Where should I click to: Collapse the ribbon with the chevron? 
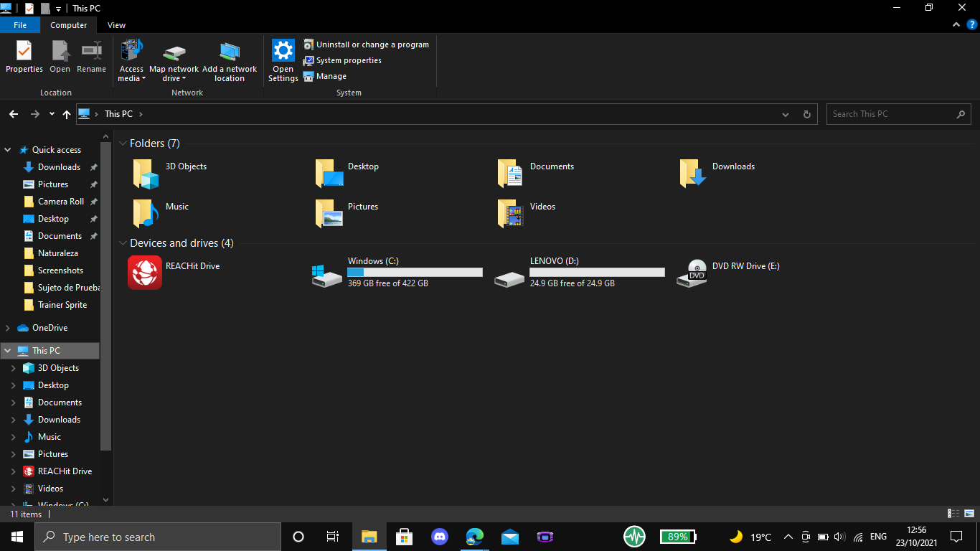pos(956,25)
